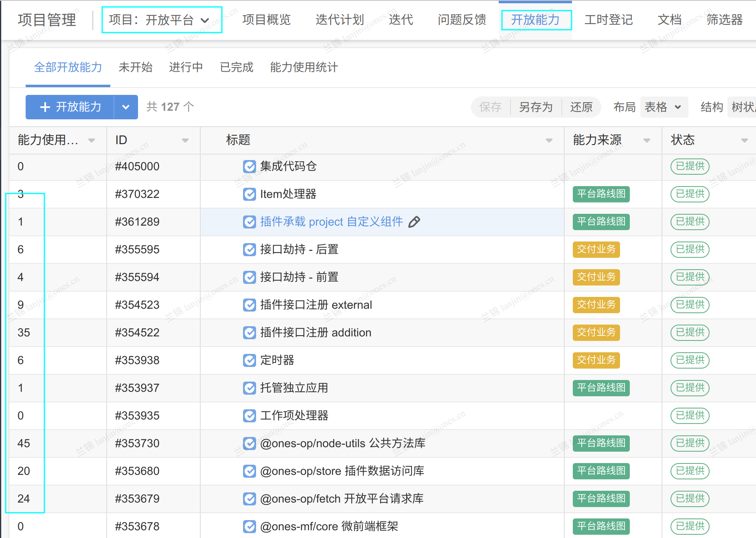
Task: Click the + 开放能力 create button
Action: [x=70, y=107]
